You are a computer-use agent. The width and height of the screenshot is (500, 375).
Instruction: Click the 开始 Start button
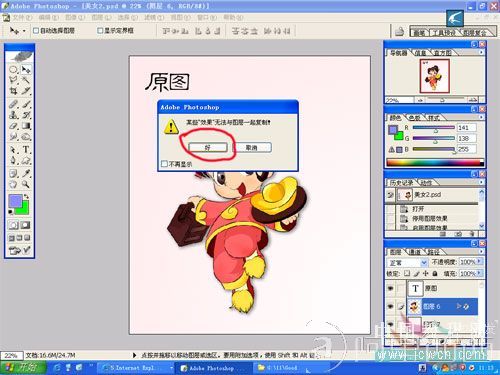point(22,367)
